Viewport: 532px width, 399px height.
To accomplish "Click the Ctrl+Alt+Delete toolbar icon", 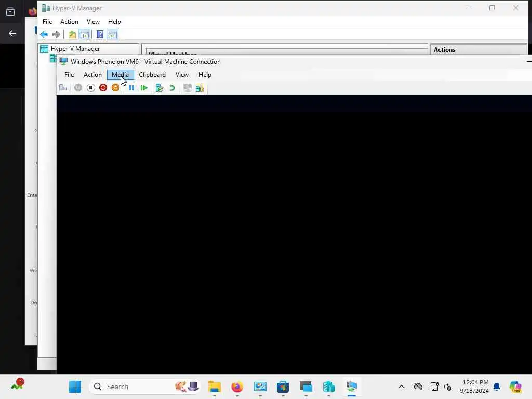I will [x=63, y=88].
